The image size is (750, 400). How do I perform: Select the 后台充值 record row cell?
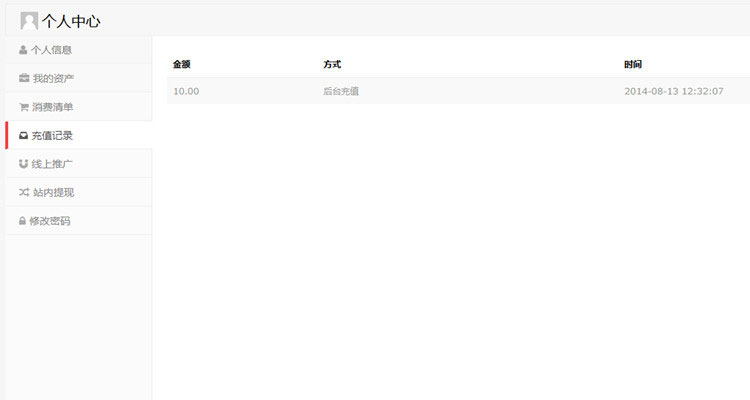341,91
